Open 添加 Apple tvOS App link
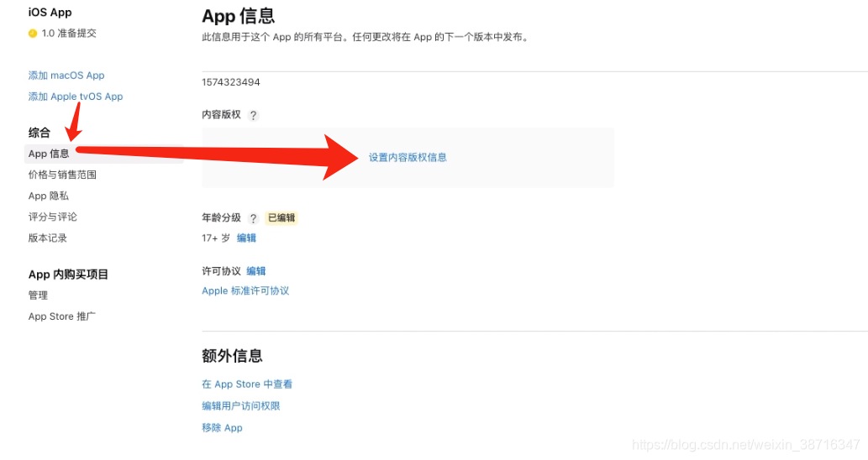 click(x=76, y=97)
